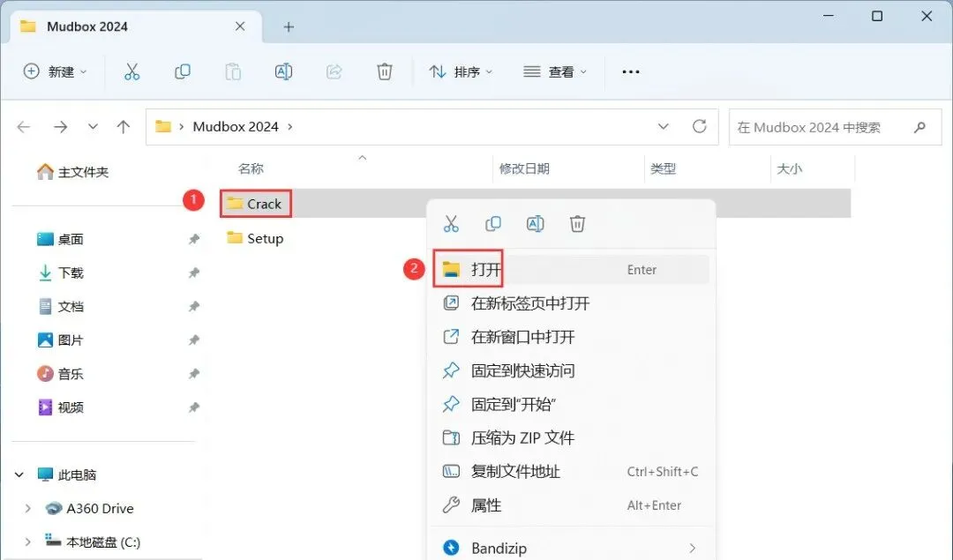Click the magnifier search icon
953x560 pixels.
point(919,127)
